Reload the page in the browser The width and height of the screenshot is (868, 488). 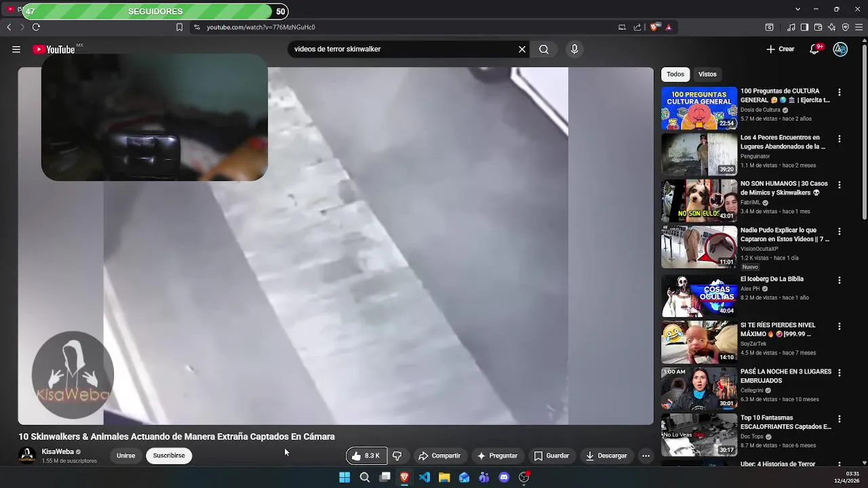(x=36, y=27)
